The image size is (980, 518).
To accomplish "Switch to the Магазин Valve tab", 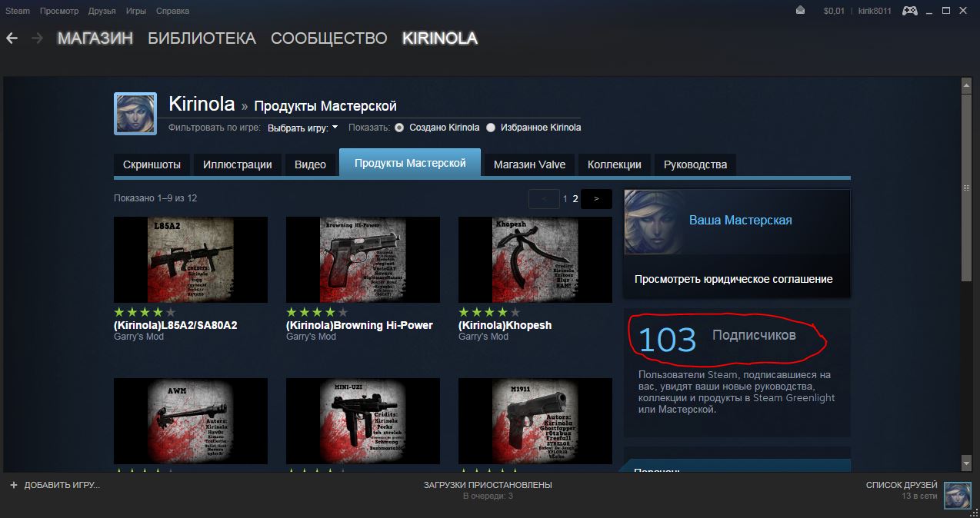I will point(529,164).
